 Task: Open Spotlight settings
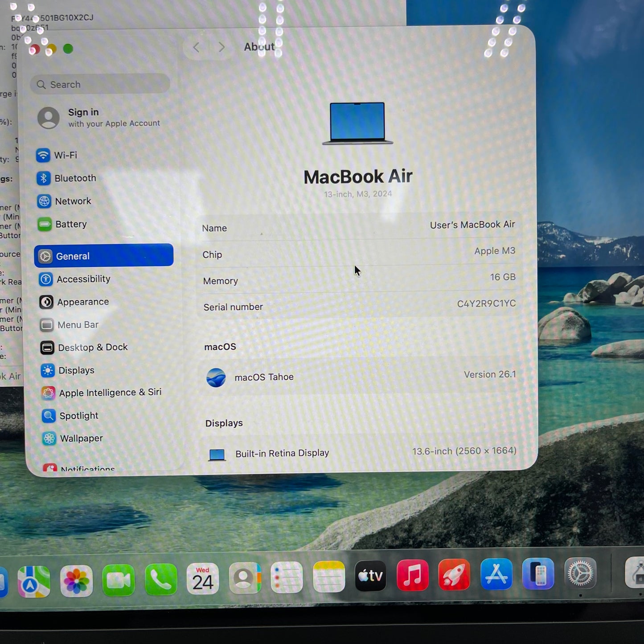78,415
